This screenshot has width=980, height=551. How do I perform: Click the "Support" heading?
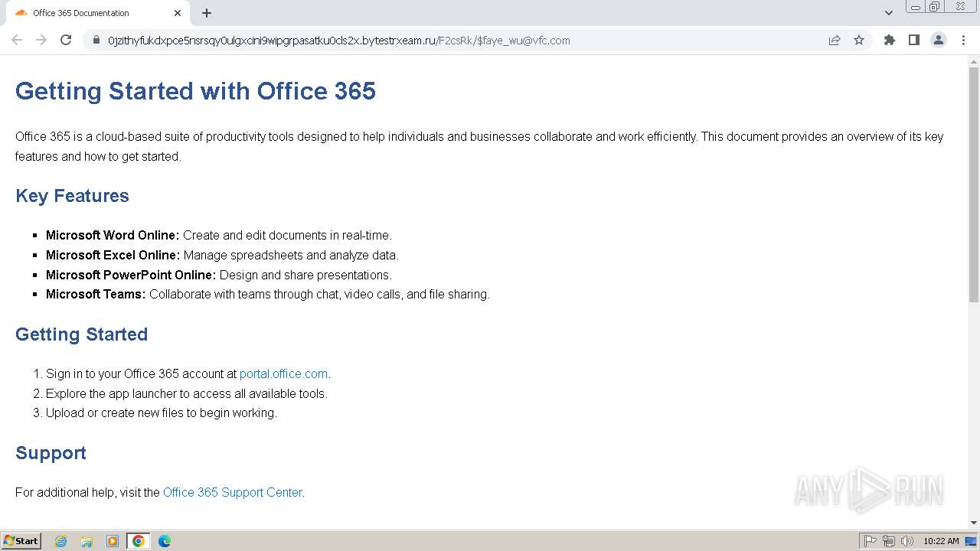click(51, 453)
